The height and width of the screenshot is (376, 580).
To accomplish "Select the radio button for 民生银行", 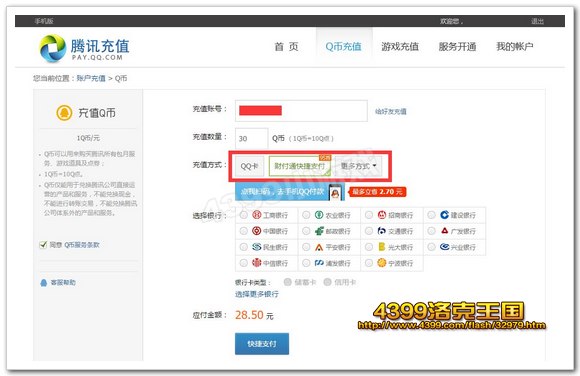I will (x=243, y=247).
